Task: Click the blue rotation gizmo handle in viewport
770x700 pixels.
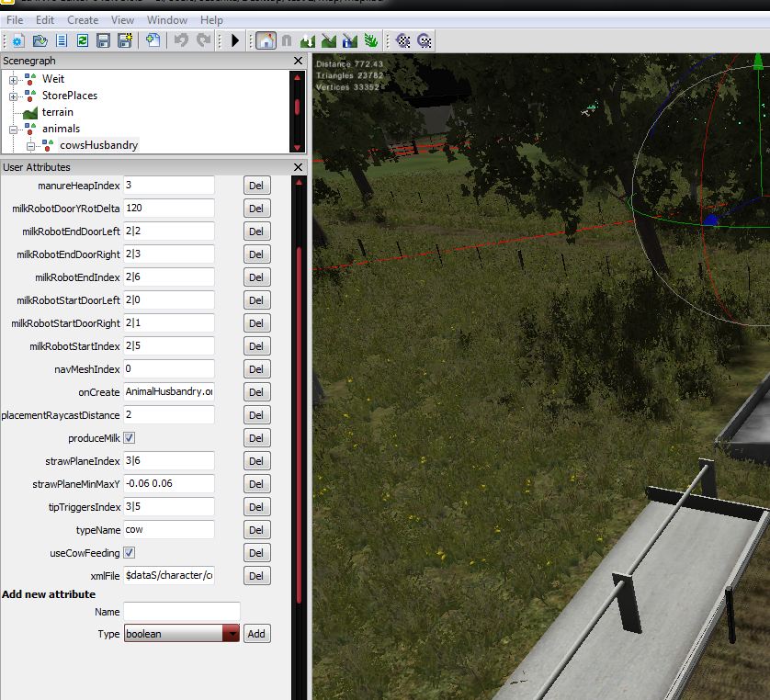Action: coord(710,220)
